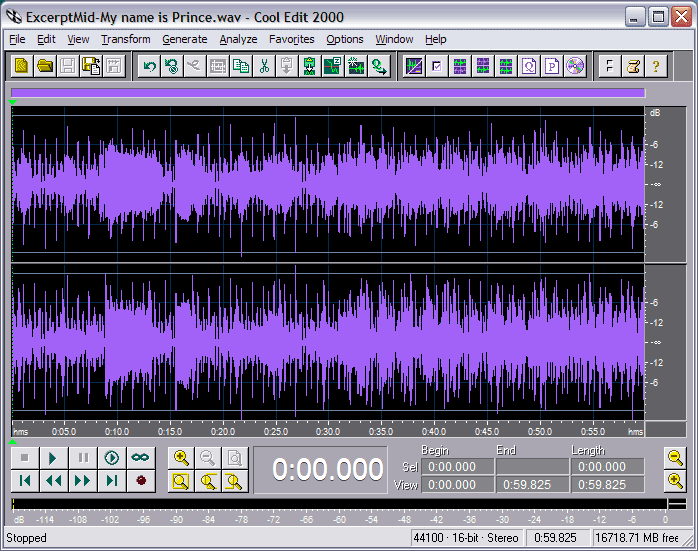This screenshot has height=551, width=698.
Task: Click the vertical zoom in icon
Action: coord(675,481)
